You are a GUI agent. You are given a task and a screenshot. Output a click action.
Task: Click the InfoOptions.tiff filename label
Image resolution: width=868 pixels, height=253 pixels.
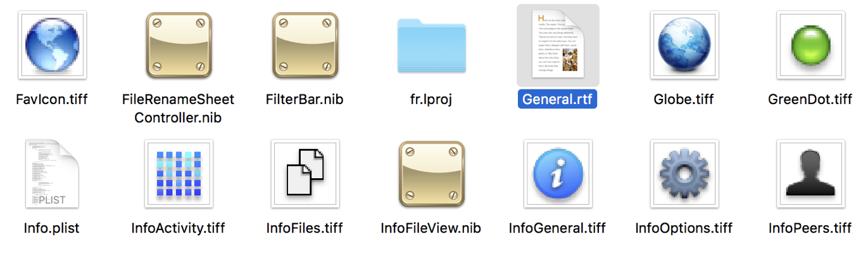click(684, 228)
